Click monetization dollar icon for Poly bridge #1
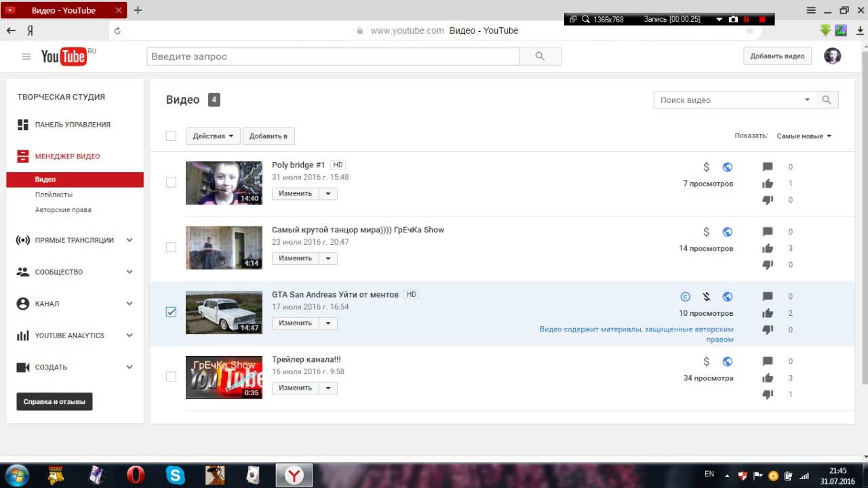This screenshot has width=868, height=488. tap(706, 167)
